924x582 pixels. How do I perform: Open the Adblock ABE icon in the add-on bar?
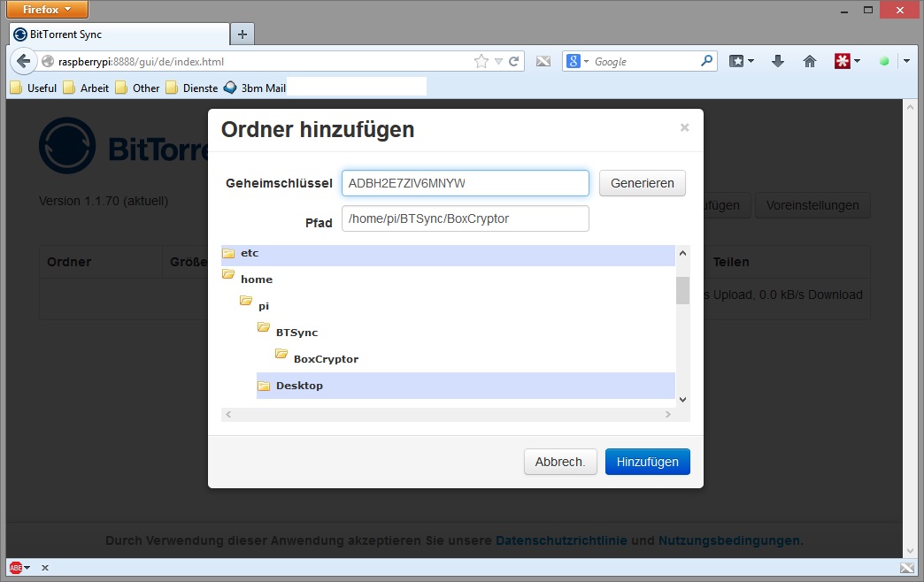tap(15, 567)
